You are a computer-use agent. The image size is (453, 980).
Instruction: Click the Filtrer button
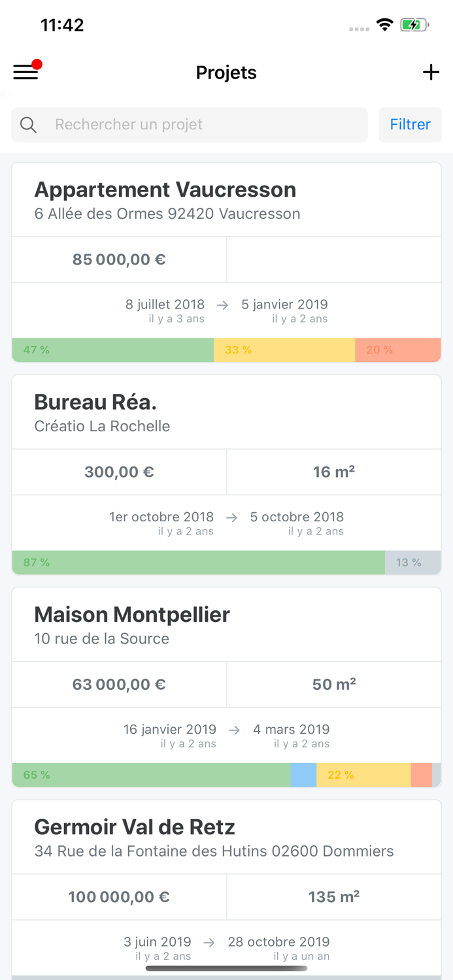[410, 125]
